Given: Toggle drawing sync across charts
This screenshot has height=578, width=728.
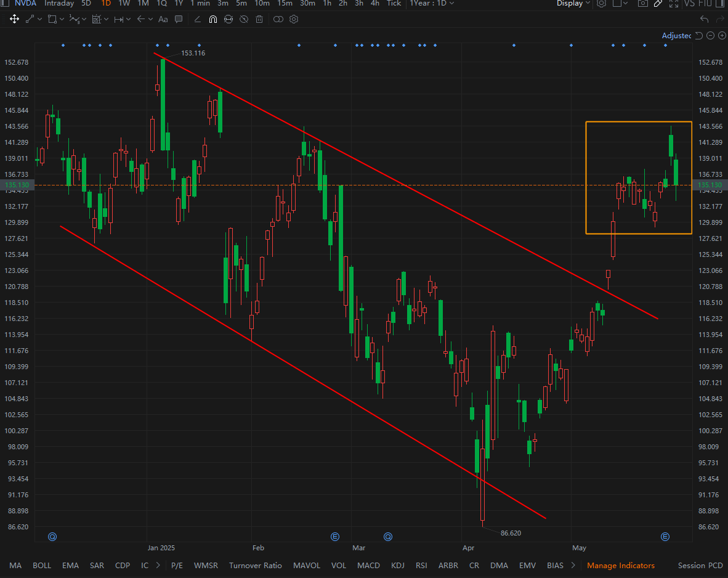Looking at the screenshot, I should [x=229, y=19].
